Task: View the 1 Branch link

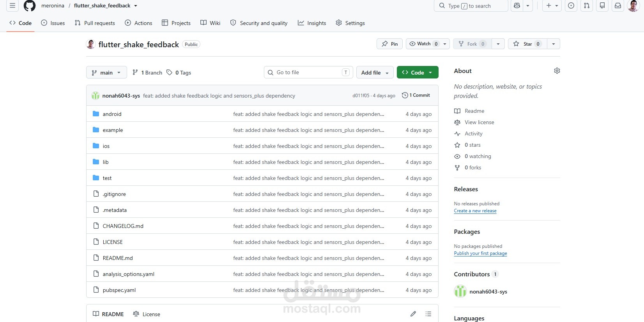Action: click(x=147, y=73)
